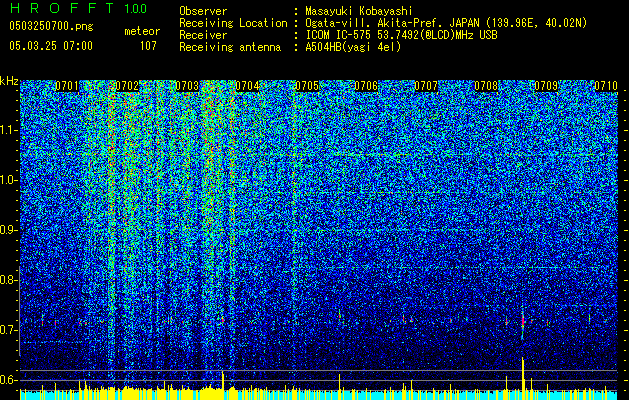The width and height of the screenshot is (629, 400).
Task: Click the 0.6 frequency axis label
Action: pos(8,380)
